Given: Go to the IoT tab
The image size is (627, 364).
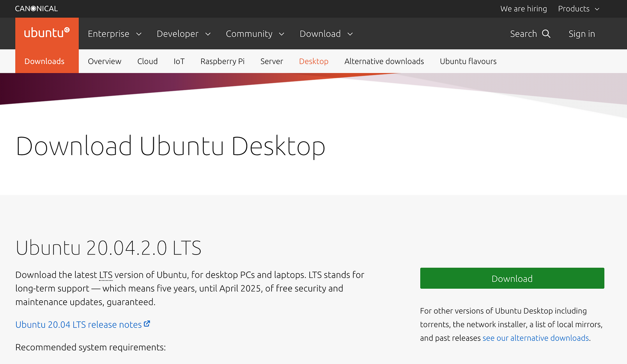Looking at the screenshot, I should tap(179, 61).
